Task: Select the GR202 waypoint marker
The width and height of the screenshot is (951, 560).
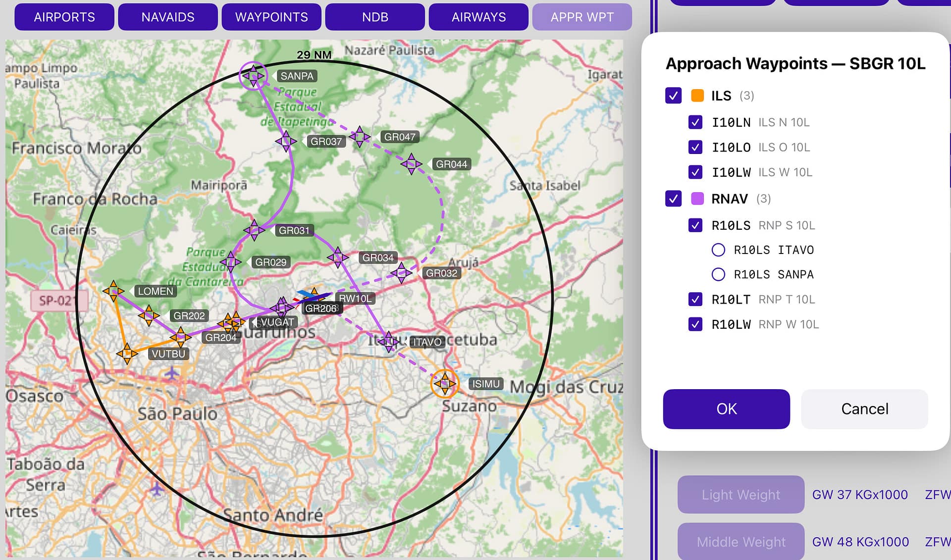Action: (x=149, y=315)
